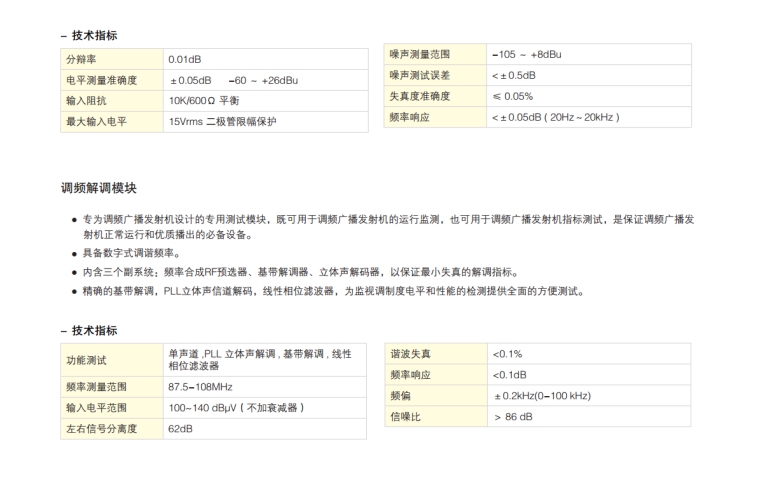This screenshot has height=490, width=760.
Task: Click the 失真度准确度 label cell
Action: pyautogui.click(x=420, y=96)
